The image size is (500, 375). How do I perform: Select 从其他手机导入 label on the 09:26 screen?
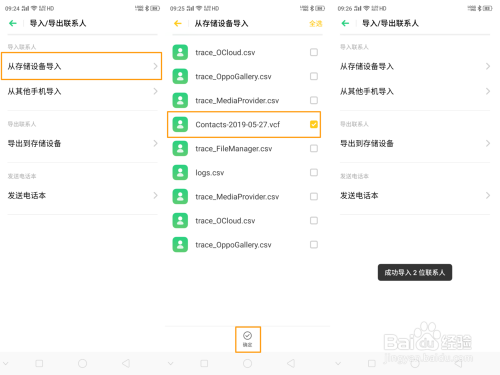367,91
